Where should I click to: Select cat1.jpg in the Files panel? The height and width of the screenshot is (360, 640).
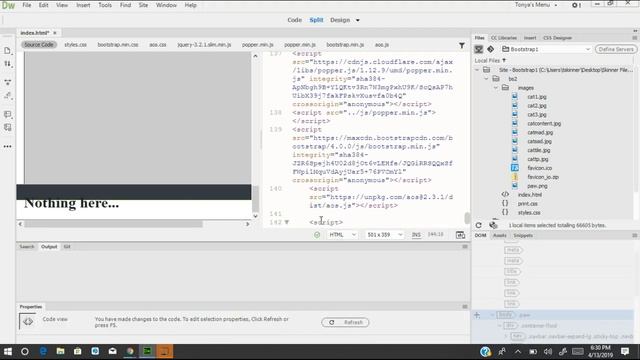tap(536, 97)
